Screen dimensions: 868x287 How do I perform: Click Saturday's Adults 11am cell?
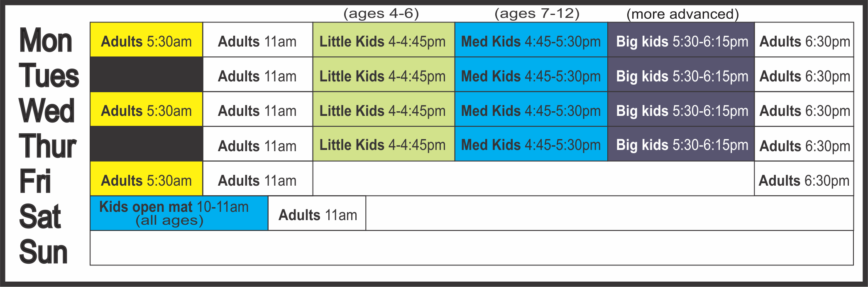(317, 213)
